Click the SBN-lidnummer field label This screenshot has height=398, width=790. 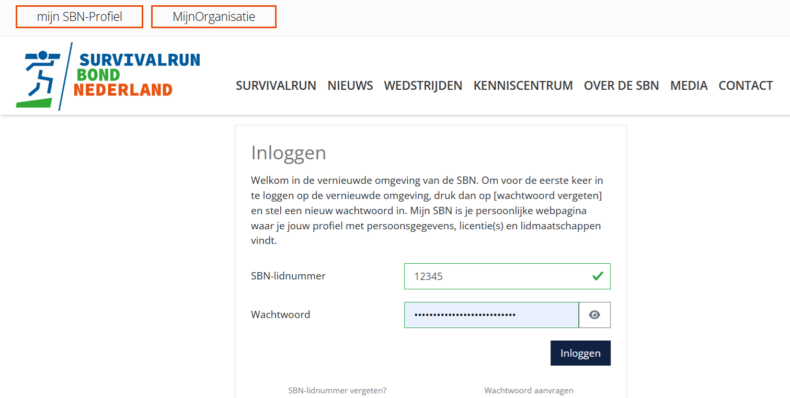(288, 276)
